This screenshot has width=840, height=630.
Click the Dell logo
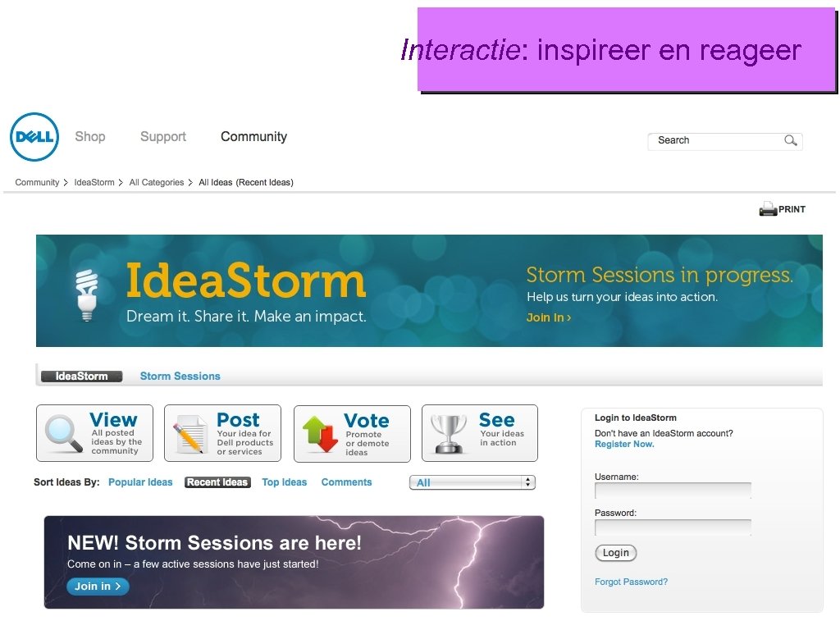click(x=34, y=137)
